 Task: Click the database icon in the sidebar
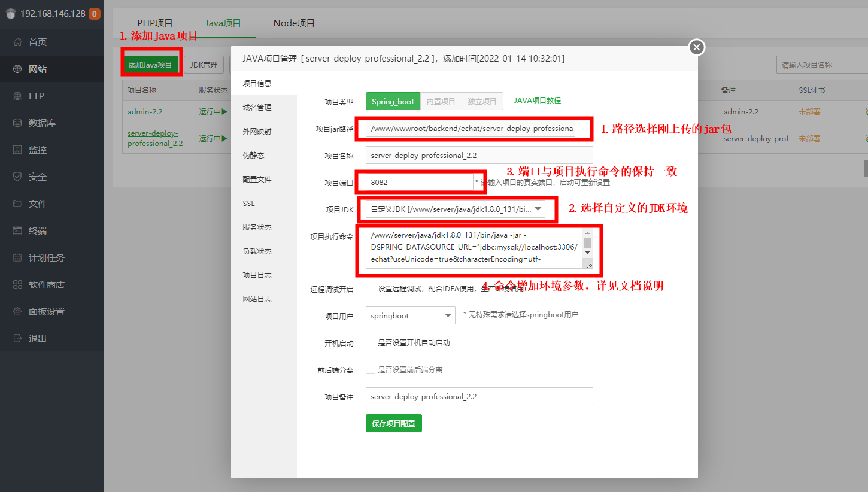pos(18,123)
